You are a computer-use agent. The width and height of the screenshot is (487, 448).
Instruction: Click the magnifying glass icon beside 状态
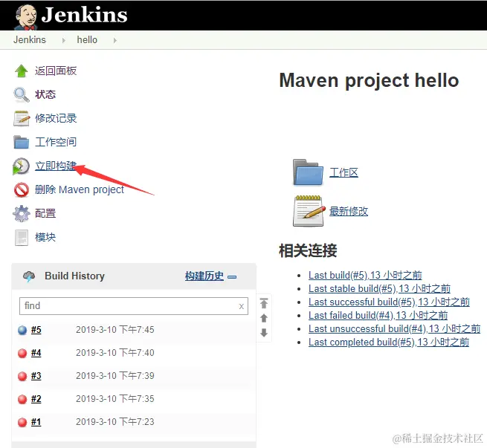point(21,94)
